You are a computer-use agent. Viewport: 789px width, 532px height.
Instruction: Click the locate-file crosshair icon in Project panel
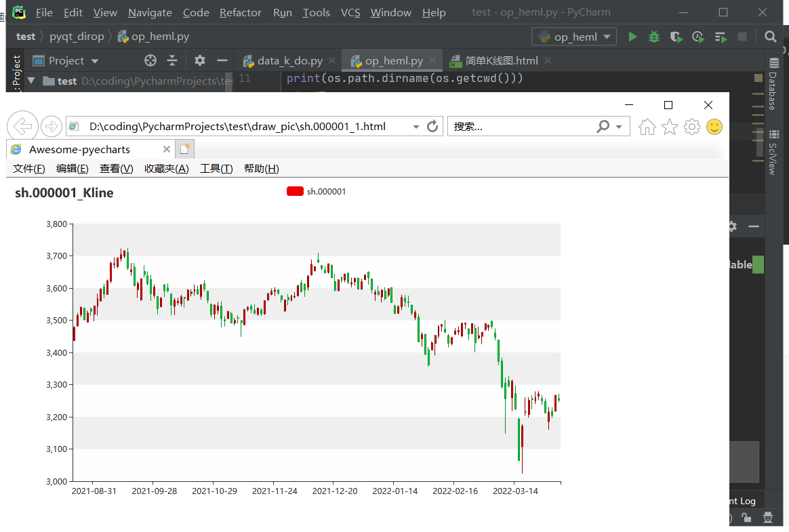point(150,60)
